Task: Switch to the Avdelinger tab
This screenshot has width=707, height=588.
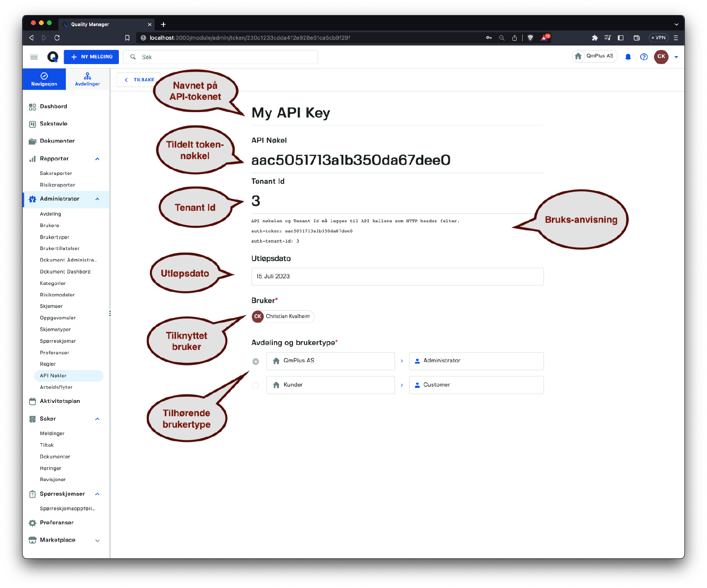Action: tap(87, 79)
